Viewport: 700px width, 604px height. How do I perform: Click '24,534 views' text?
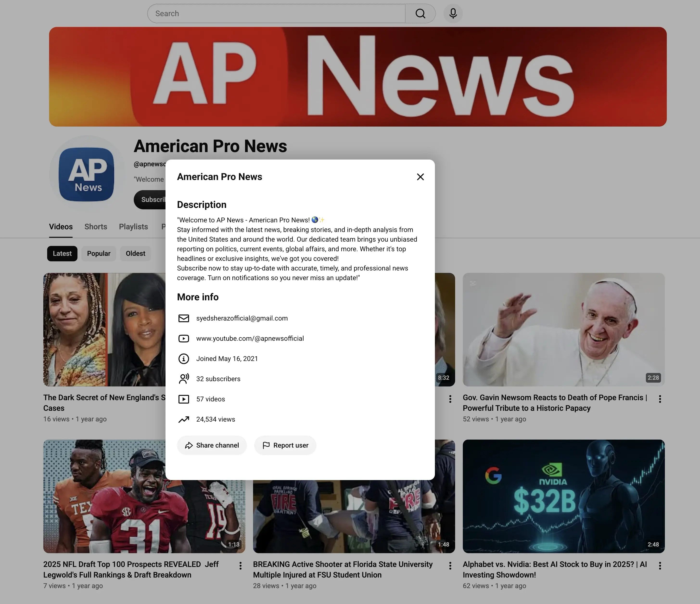[216, 419]
